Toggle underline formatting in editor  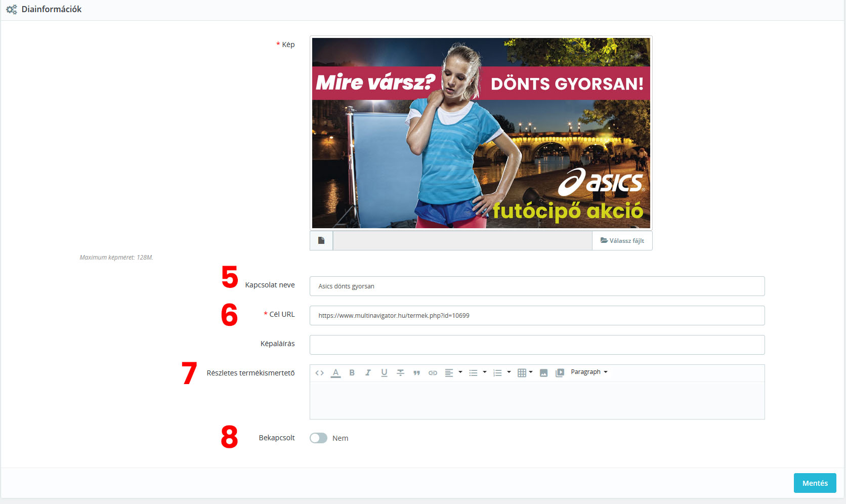pyautogui.click(x=384, y=373)
